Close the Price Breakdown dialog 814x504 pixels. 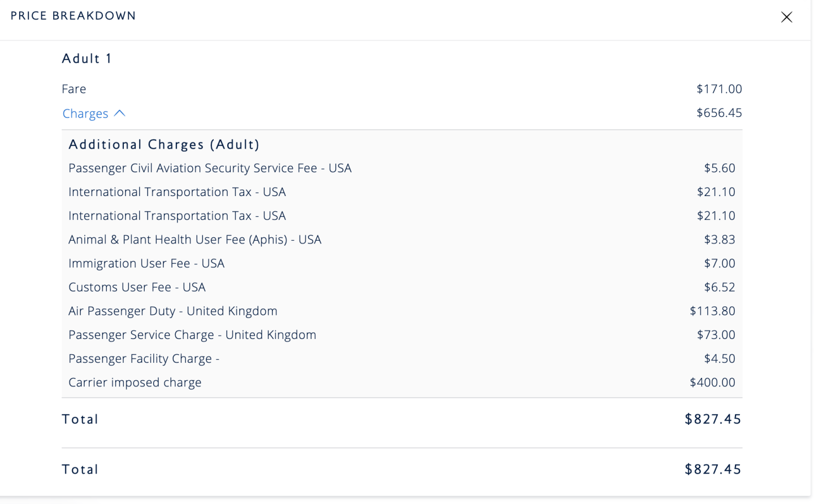(x=786, y=17)
